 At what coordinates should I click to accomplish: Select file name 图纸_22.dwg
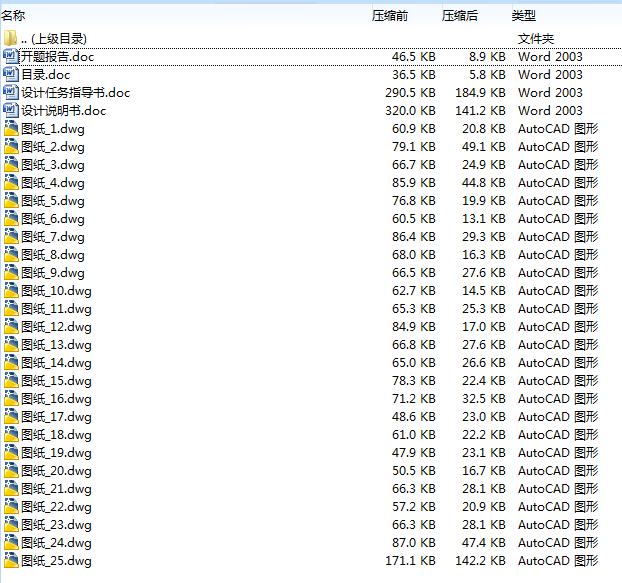(56, 507)
